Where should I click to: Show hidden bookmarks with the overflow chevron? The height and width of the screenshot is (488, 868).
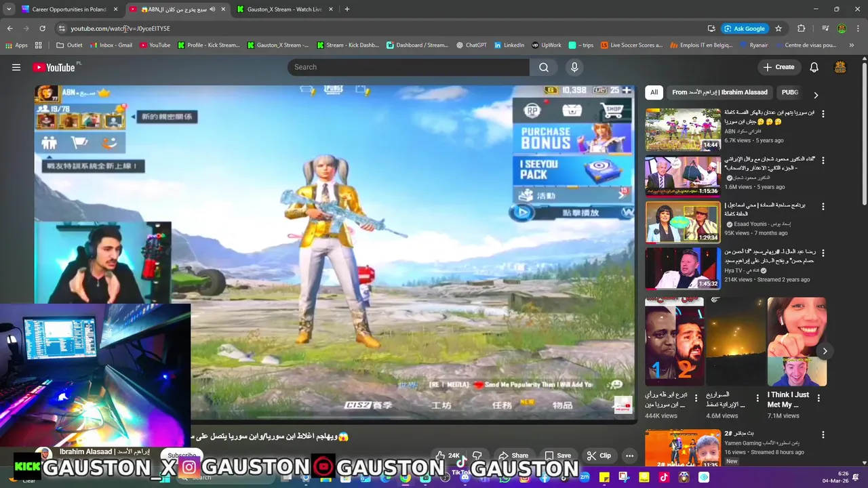pos(852,45)
